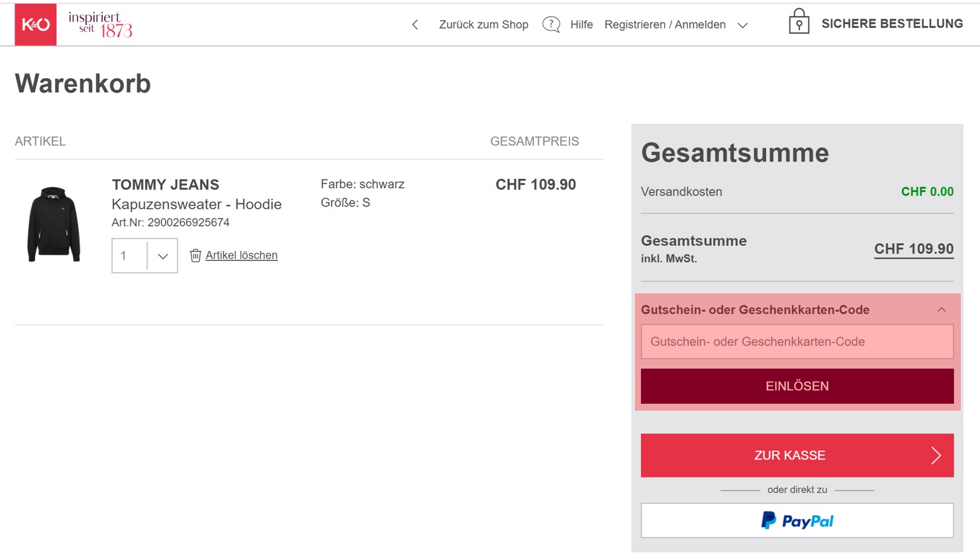
Task: Open the quantity dropdown showing 1
Action: [144, 256]
